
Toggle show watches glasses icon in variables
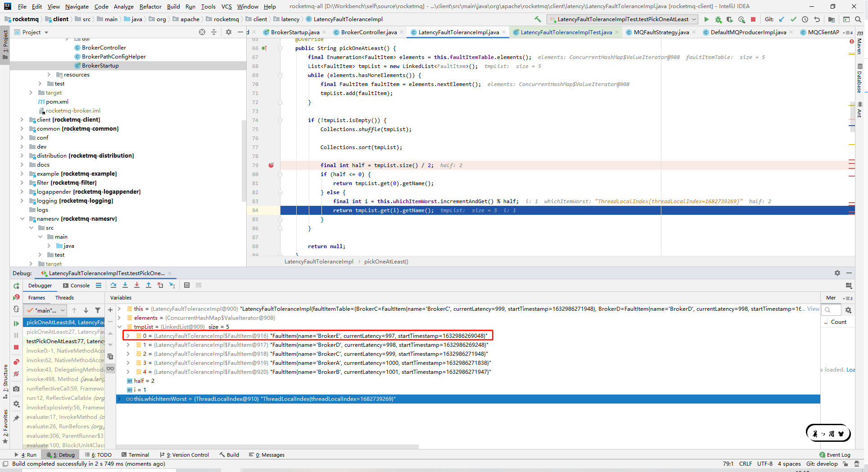click(110, 368)
